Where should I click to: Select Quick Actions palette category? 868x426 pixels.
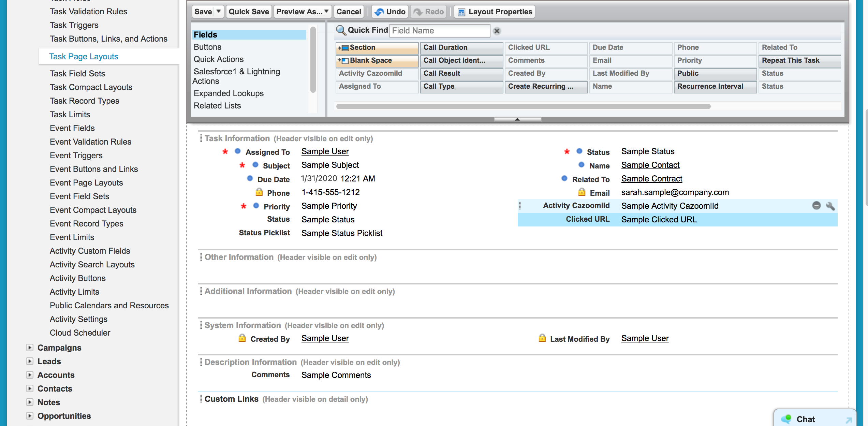coord(219,59)
